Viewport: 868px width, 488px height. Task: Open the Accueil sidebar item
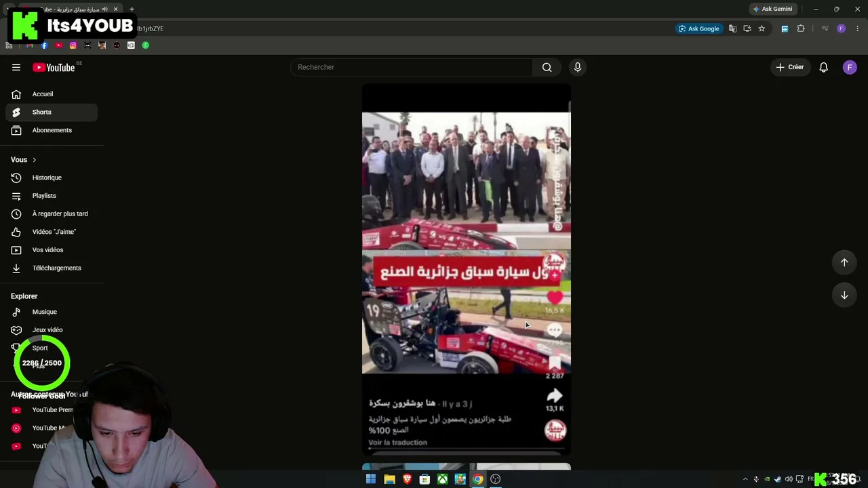pyautogui.click(x=52, y=94)
